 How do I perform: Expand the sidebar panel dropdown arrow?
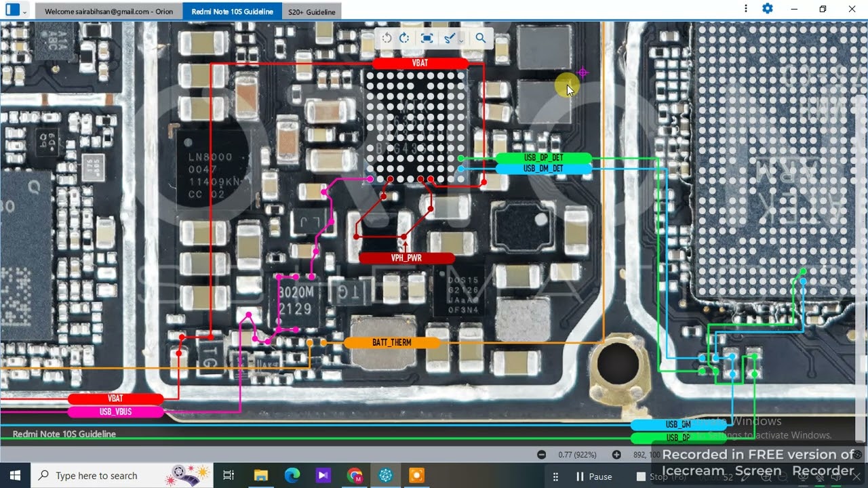click(x=25, y=12)
